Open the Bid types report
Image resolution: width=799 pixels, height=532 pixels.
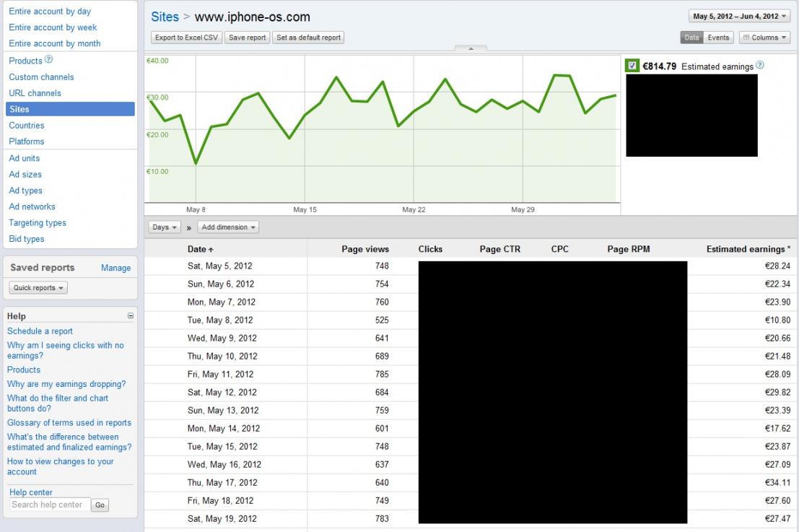click(x=27, y=239)
